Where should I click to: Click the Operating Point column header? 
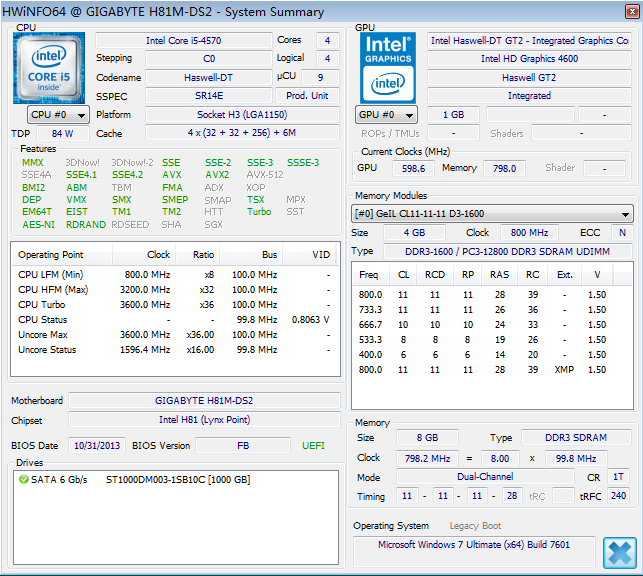tap(62, 255)
